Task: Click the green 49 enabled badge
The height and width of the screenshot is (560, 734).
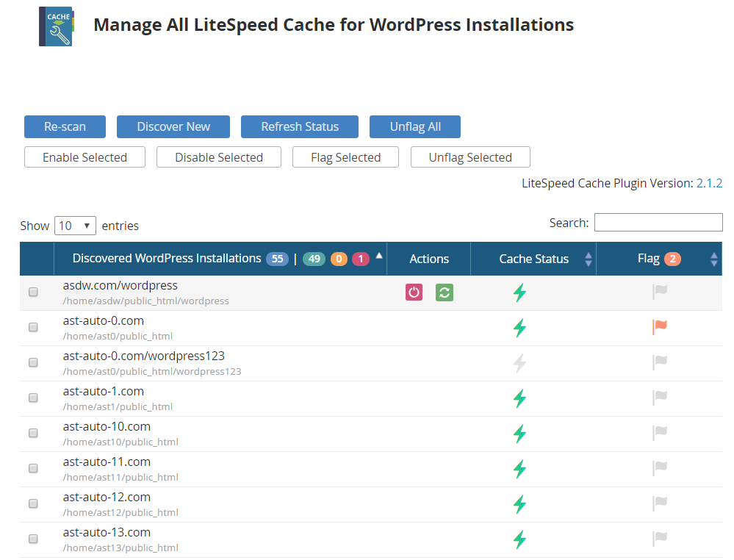Action: (x=314, y=259)
